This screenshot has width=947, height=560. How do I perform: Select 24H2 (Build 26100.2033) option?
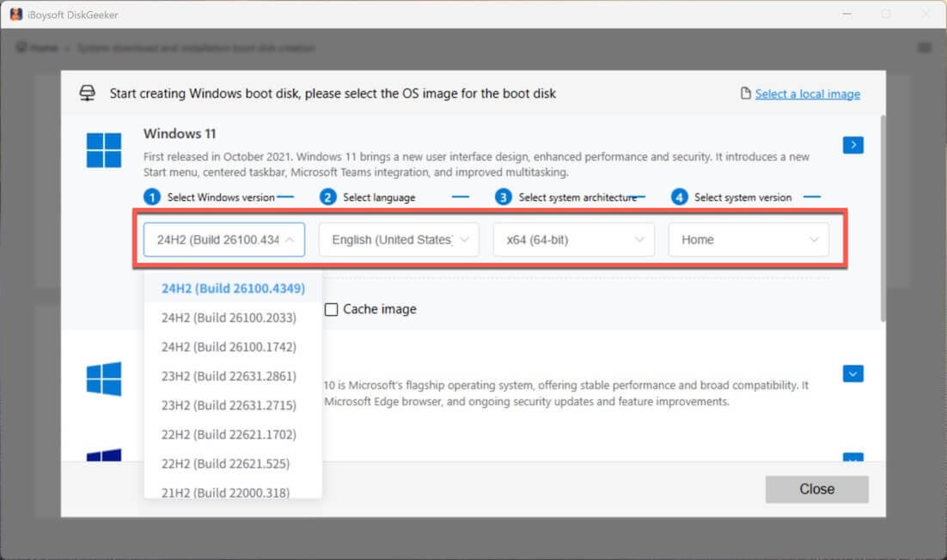pyautogui.click(x=233, y=318)
